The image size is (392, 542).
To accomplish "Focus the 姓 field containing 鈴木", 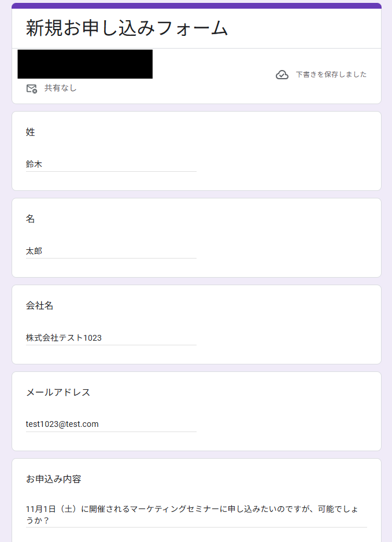I will tap(111, 164).
